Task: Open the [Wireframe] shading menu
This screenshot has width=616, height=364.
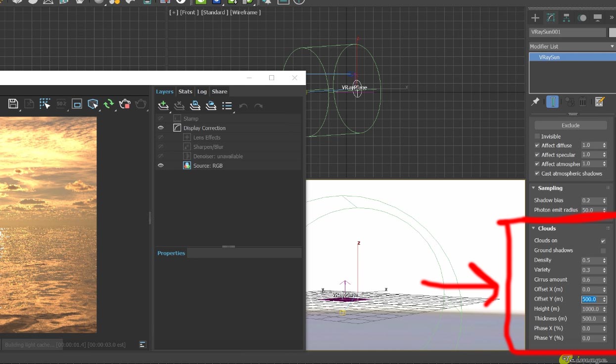Action: (x=245, y=12)
